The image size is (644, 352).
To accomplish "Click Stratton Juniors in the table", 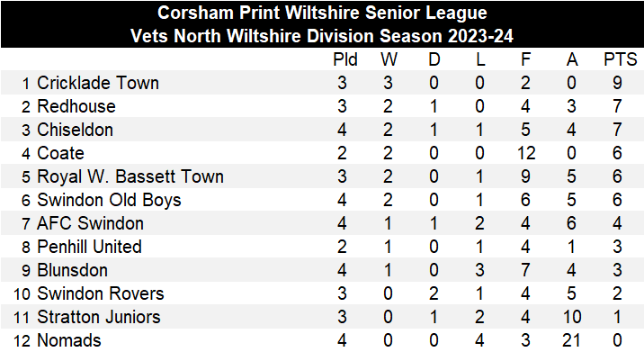I will [99, 318].
